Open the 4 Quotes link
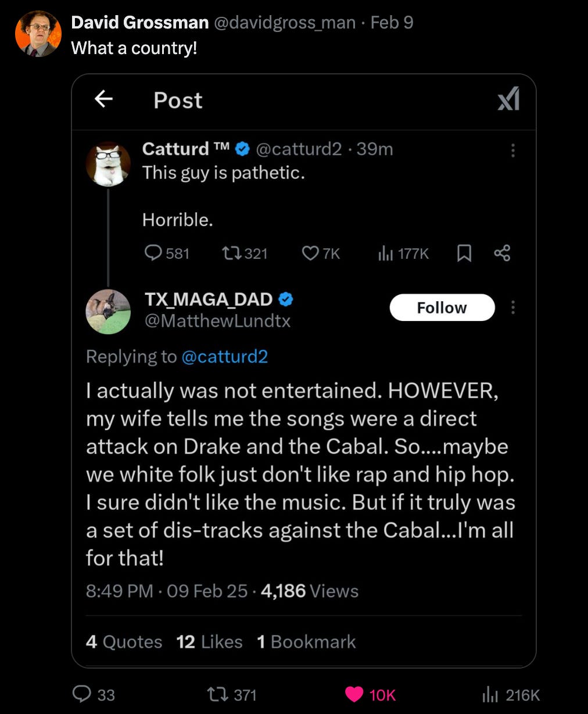Screen dimensions: 588x714 point(124,641)
